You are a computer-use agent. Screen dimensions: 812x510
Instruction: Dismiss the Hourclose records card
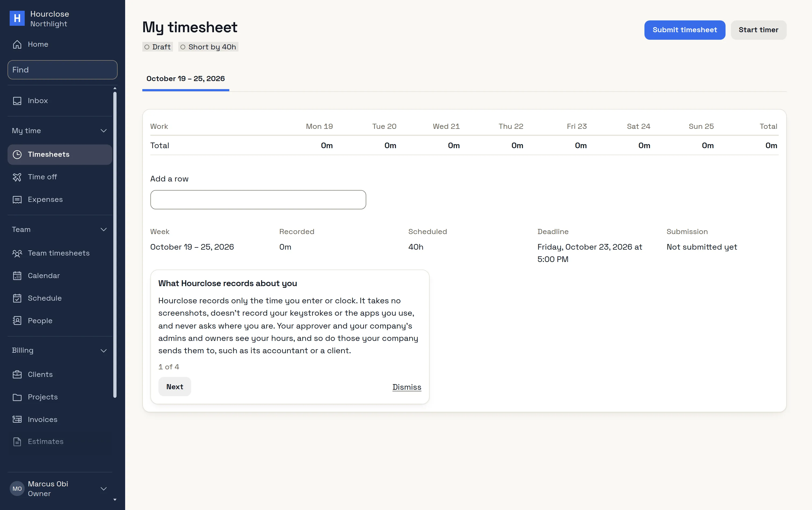tap(407, 387)
